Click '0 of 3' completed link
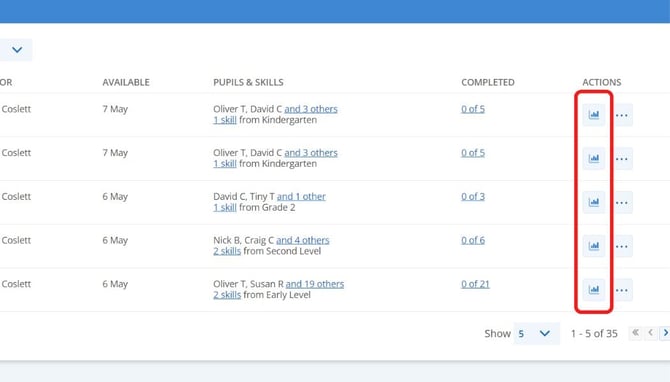 (473, 197)
